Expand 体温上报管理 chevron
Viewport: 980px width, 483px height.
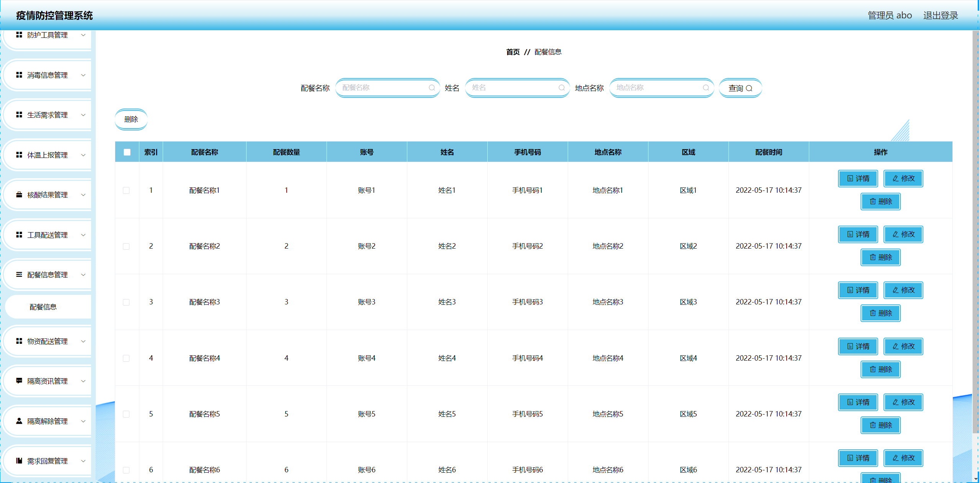point(83,155)
